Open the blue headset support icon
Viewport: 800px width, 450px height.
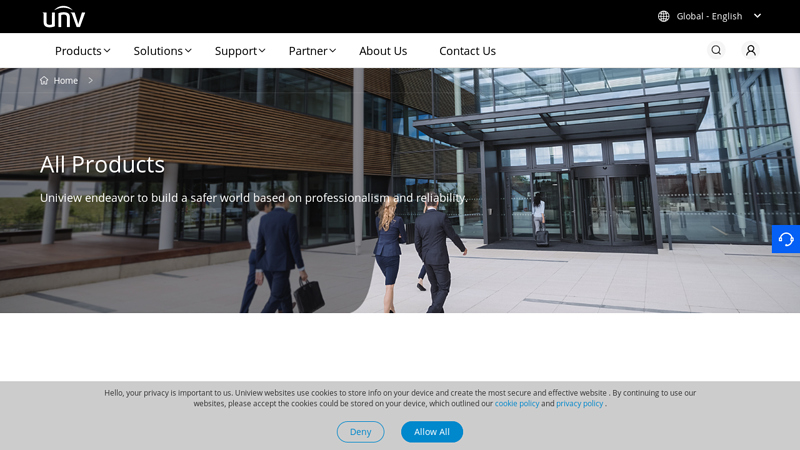[x=786, y=239]
